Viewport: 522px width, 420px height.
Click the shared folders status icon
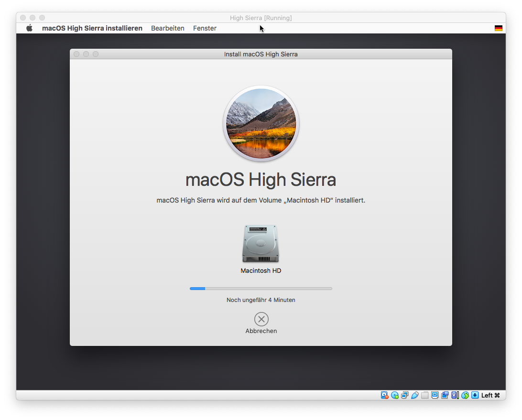(x=425, y=395)
